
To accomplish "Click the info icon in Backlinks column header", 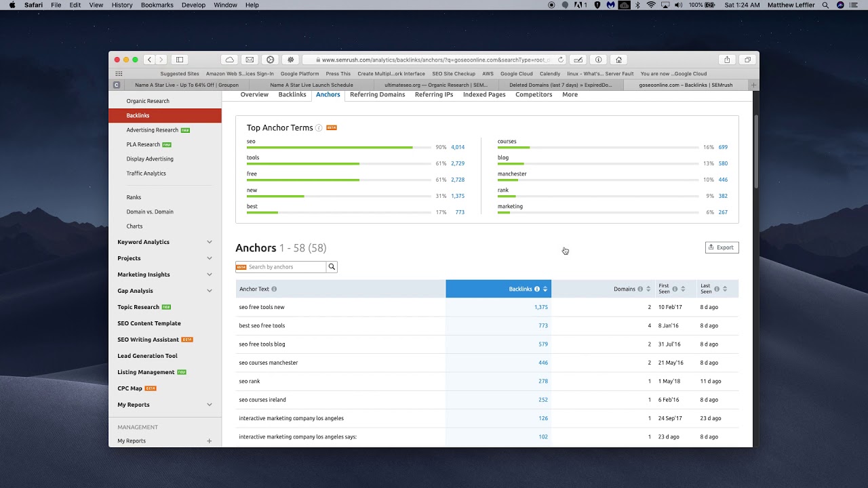I will tap(537, 289).
